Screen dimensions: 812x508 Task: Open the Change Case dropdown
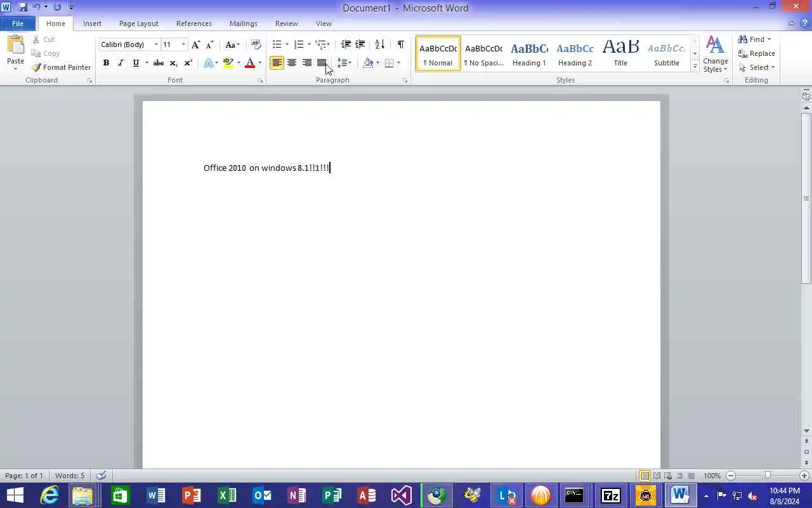point(233,44)
